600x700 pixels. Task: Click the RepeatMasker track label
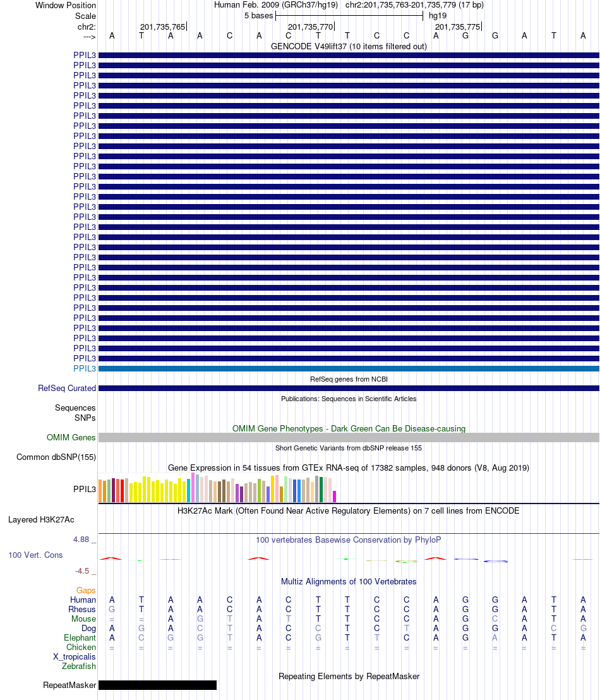[69, 685]
